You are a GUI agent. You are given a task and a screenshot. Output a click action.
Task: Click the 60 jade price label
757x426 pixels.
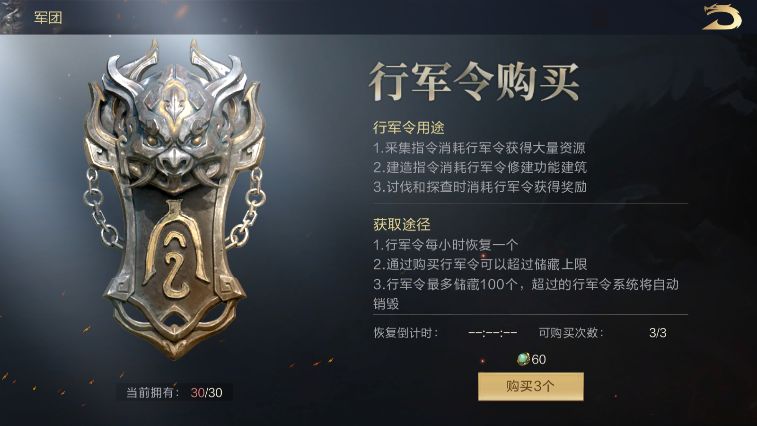(539, 359)
